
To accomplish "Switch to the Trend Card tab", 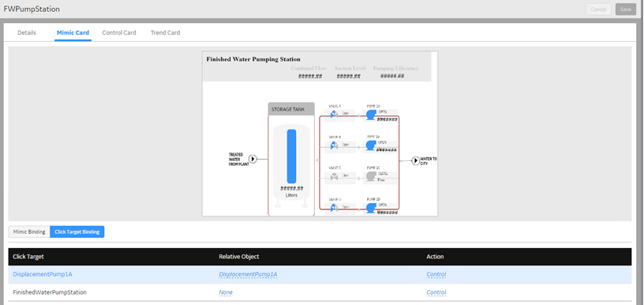I will click(165, 32).
